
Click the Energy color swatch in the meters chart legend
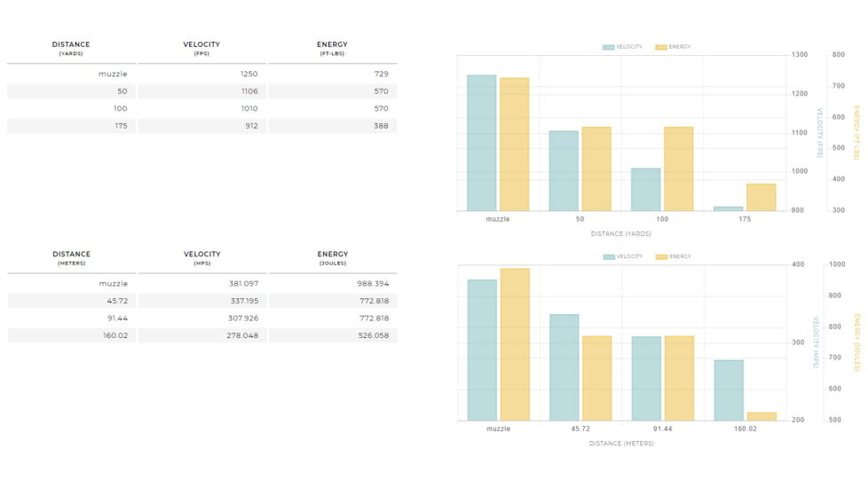tap(661, 256)
